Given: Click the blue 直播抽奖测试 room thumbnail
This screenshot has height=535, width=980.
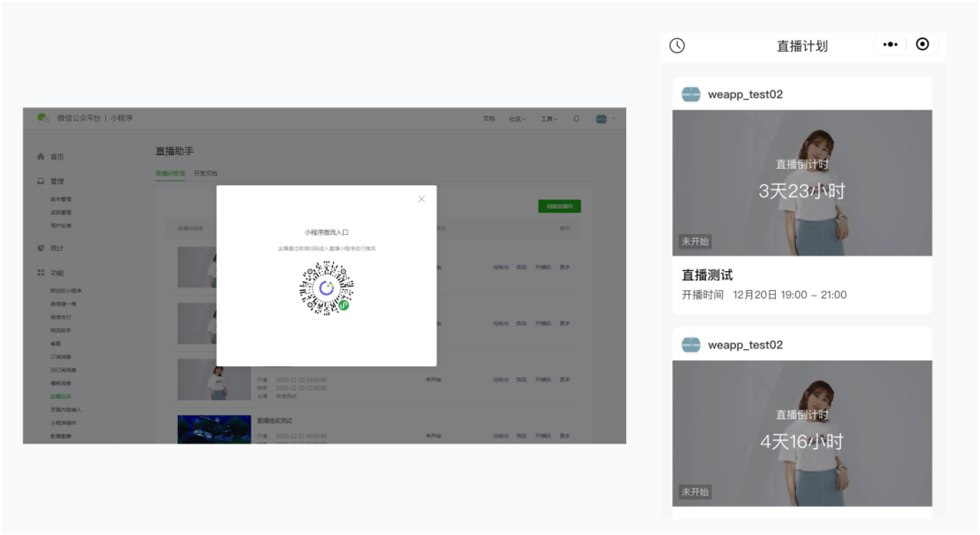Looking at the screenshot, I should click(x=214, y=430).
